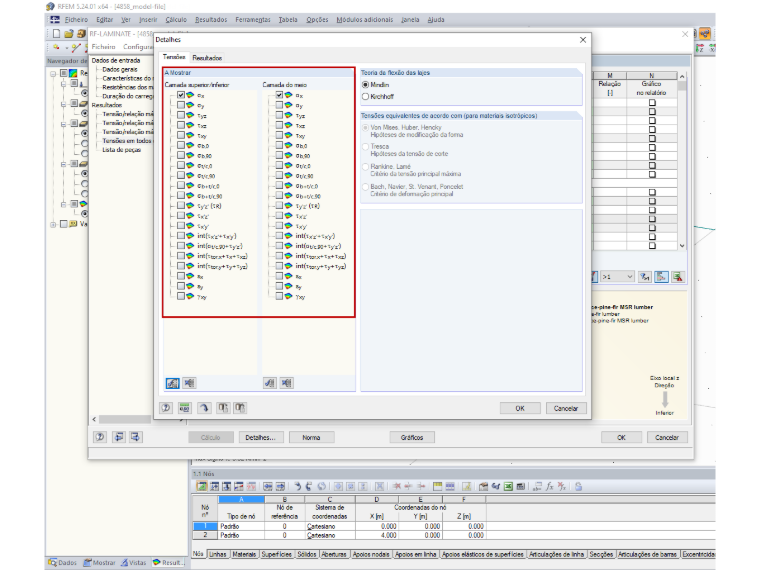Click the filter icon beside the >1 dropdown
Image resolution: width=760 pixels, height=570 pixels.
click(645, 277)
